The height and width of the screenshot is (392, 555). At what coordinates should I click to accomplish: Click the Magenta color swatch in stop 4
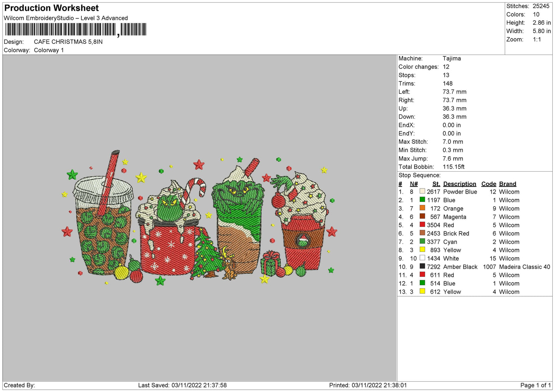click(x=422, y=217)
